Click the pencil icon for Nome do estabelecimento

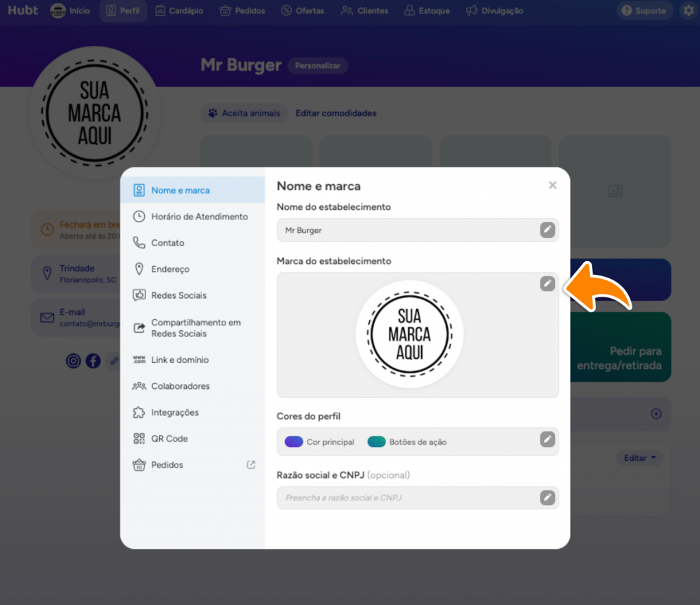[548, 230]
